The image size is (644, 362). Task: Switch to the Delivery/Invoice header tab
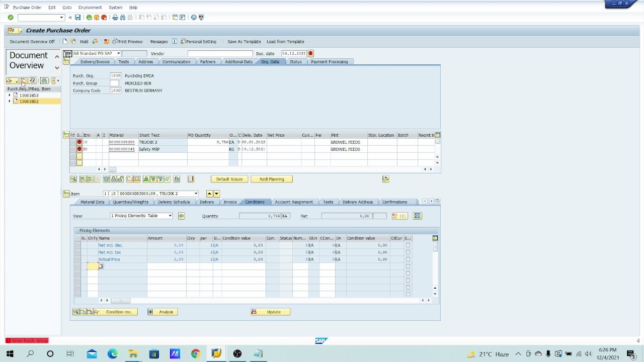click(x=95, y=62)
